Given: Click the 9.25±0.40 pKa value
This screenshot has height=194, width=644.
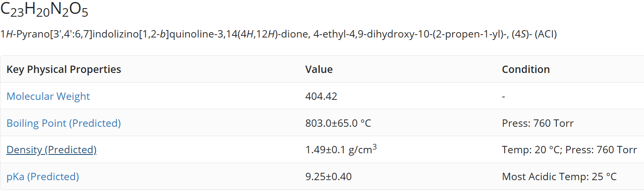Looking at the screenshot, I should pos(328,176).
